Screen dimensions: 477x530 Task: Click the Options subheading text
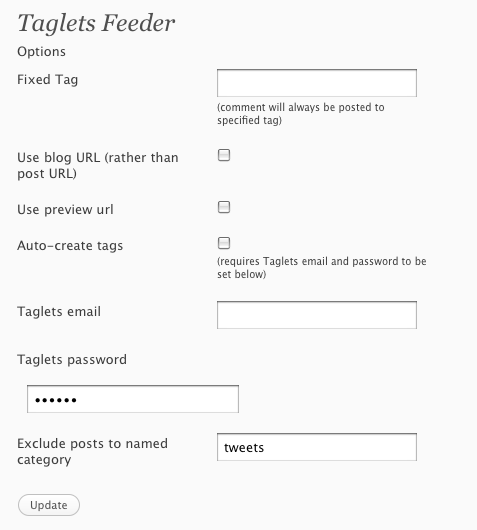[x=42, y=52]
